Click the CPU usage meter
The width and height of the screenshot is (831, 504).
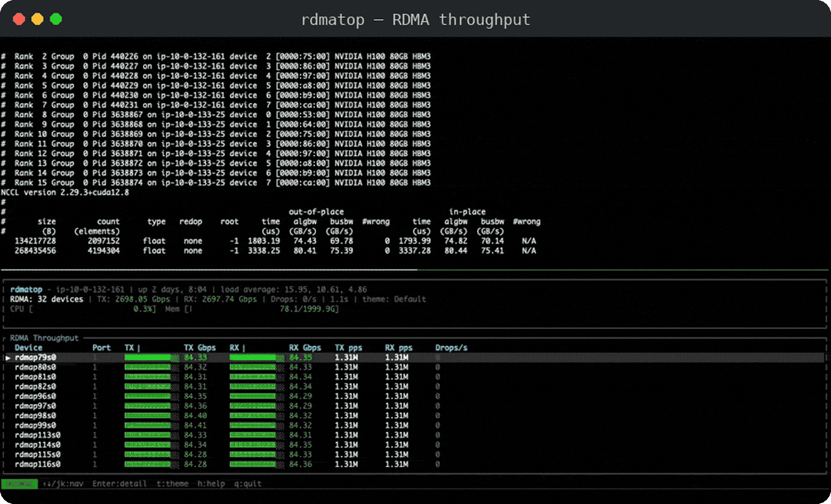(x=83, y=309)
